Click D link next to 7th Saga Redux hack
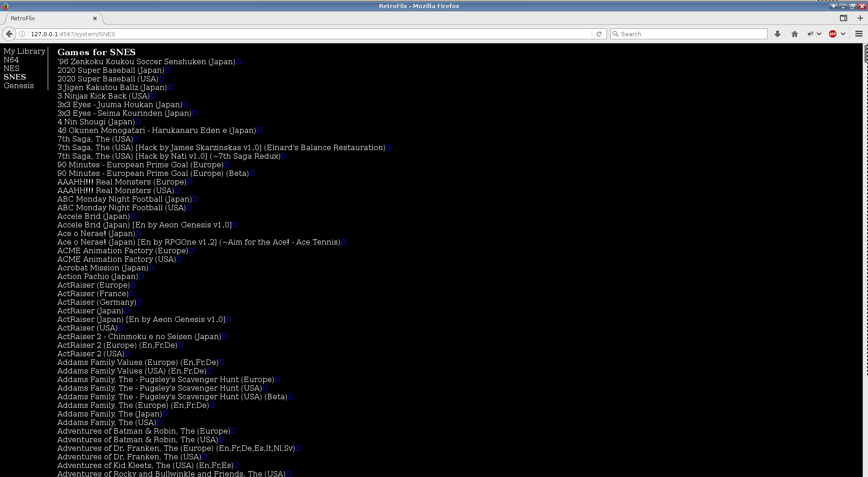Viewport: 868px width, 477px height. tap(284, 156)
